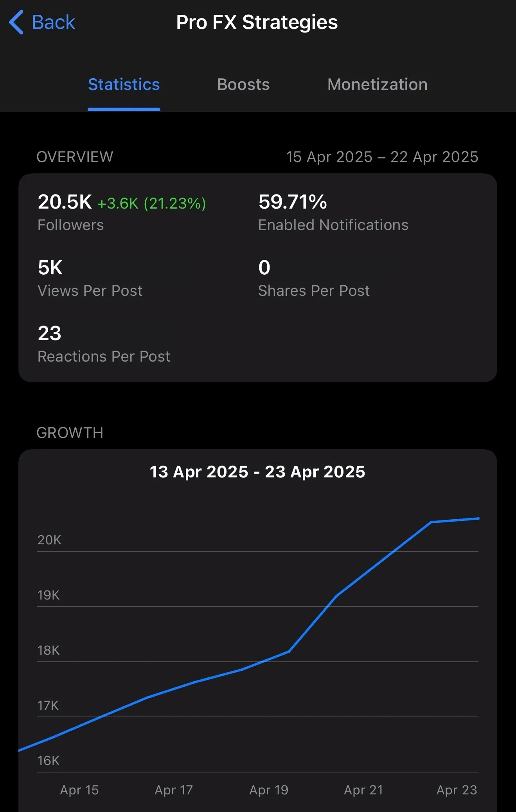Select the Apr 15 axis label on chart
516x812 pixels.
79,790
